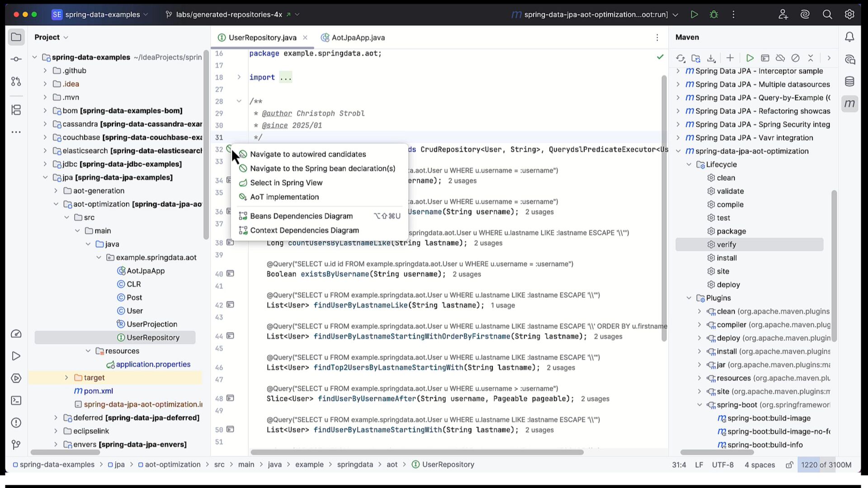Toggle Skip Tests mode in Maven toolbar
868x488 pixels.
795,58
